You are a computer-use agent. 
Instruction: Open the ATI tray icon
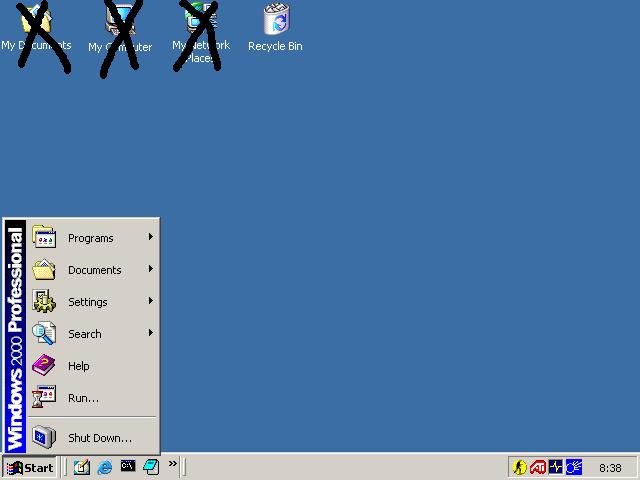click(538, 467)
